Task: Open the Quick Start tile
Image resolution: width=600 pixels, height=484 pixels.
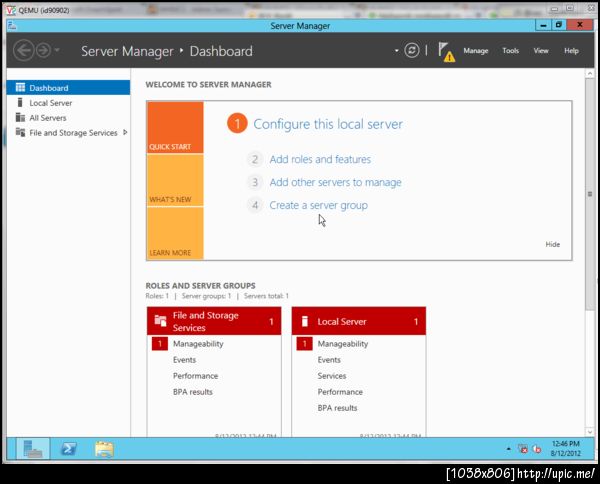Action: [175, 127]
